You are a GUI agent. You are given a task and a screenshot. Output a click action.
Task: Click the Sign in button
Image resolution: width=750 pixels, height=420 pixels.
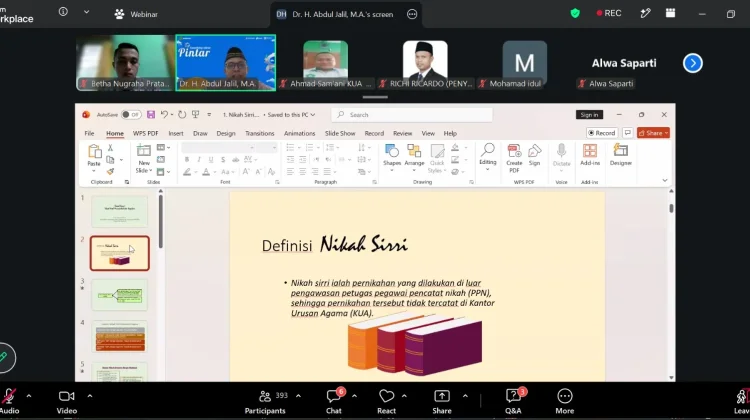(589, 115)
